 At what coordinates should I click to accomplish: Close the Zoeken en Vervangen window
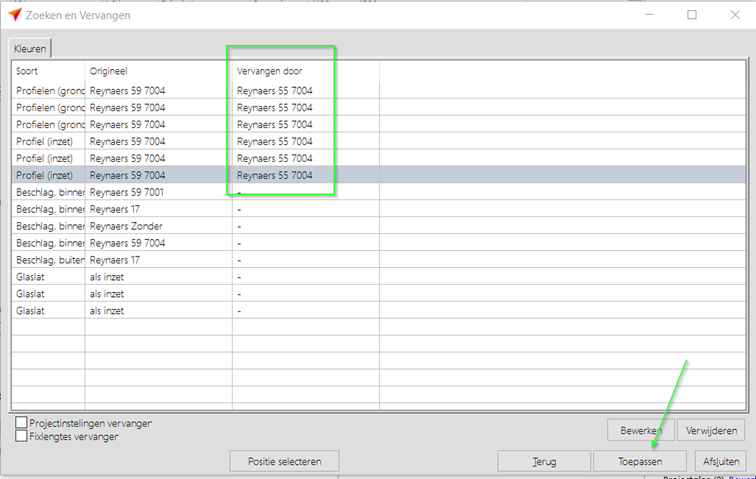pos(735,15)
